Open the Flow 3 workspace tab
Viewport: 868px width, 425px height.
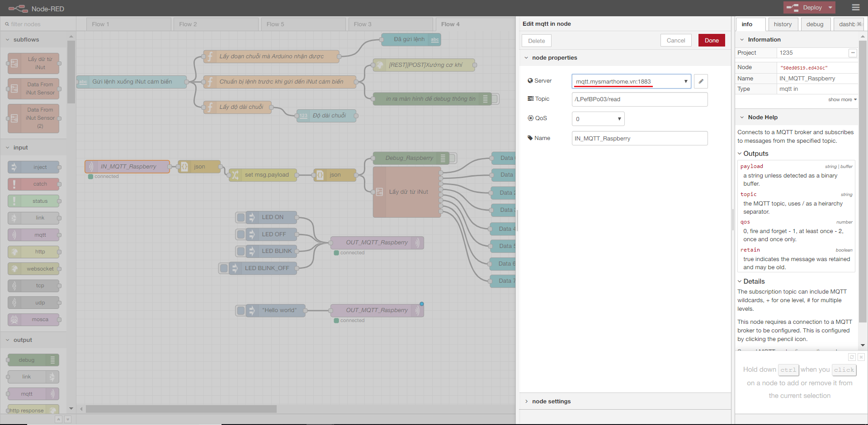[x=363, y=24]
